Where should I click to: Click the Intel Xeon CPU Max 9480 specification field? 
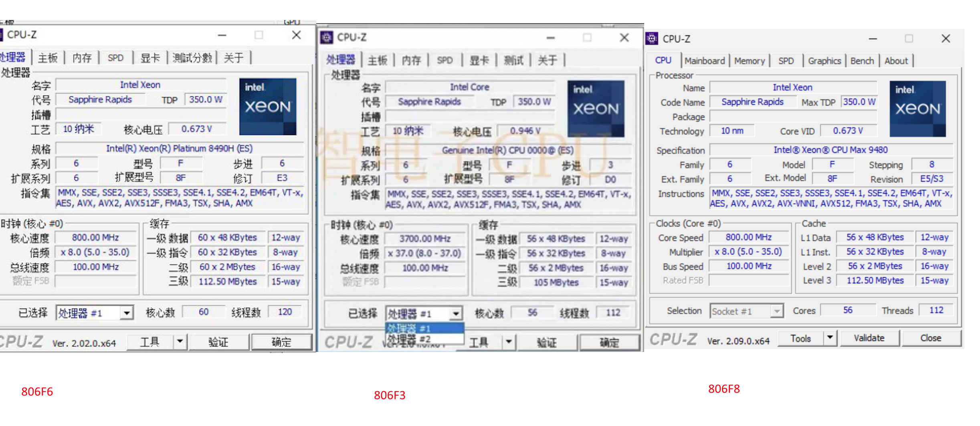tap(831, 150)
